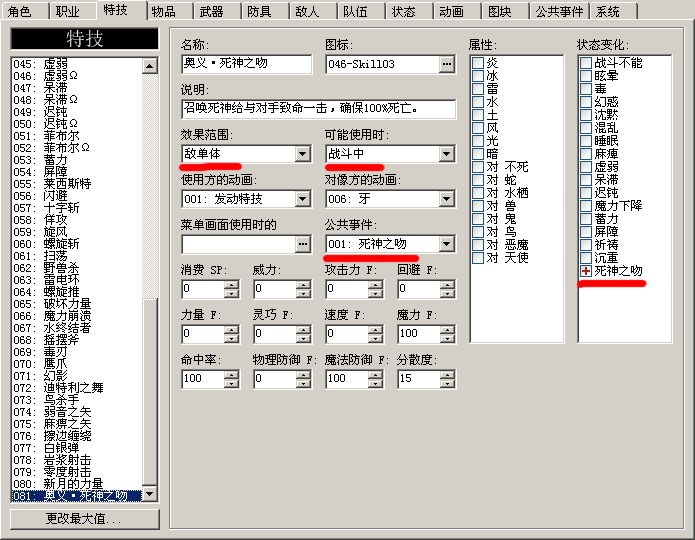The height and width of the screenshot is (540, 695).
Task: Decrease 回避 F value with down arrow
Action: click(x=447, y=293)
